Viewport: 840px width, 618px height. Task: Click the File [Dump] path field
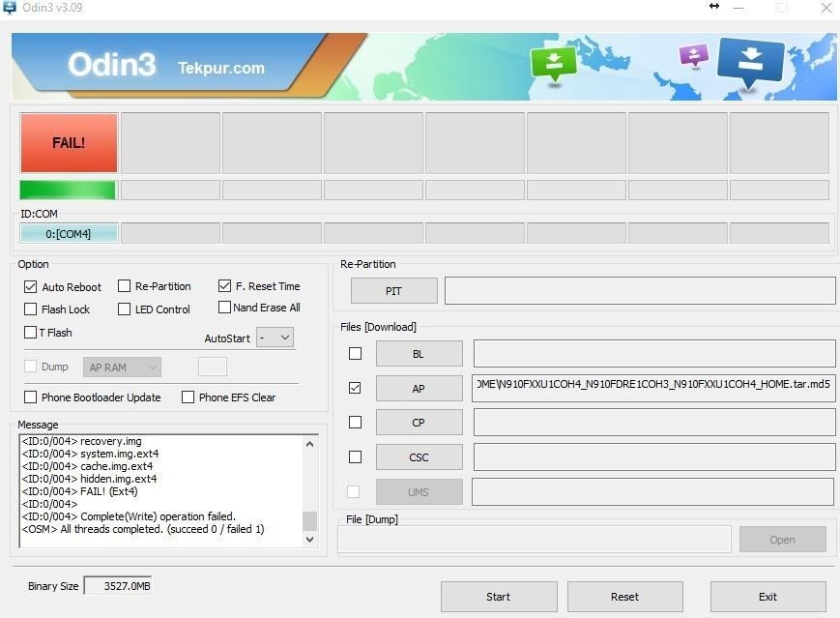click(x=535, y=540)
